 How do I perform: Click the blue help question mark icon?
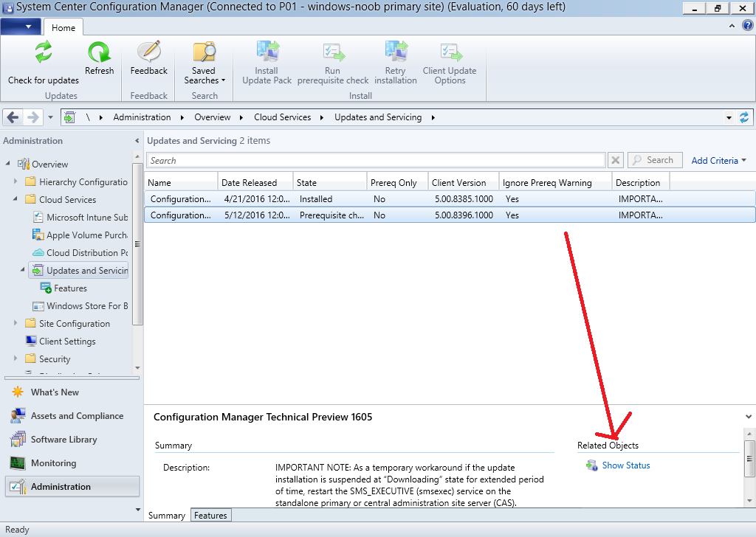coord(747,26)
